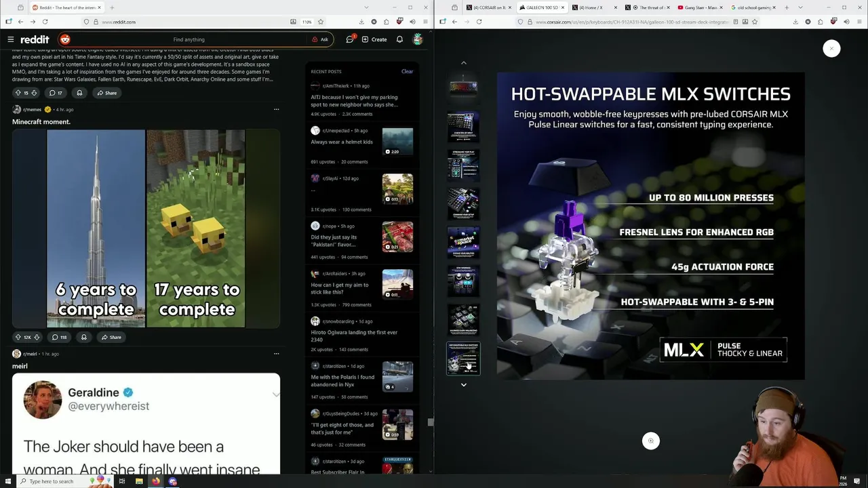The width and height of the screenshot is (868, 488).
Task: Open Reddit window downloads icon
Action: click(x=361, y=22)
